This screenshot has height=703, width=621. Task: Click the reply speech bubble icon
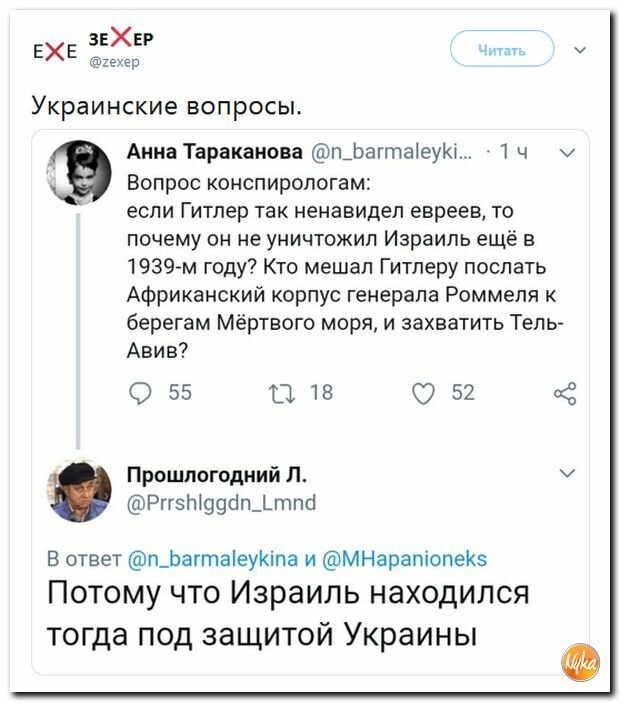(x=140, y=394)
